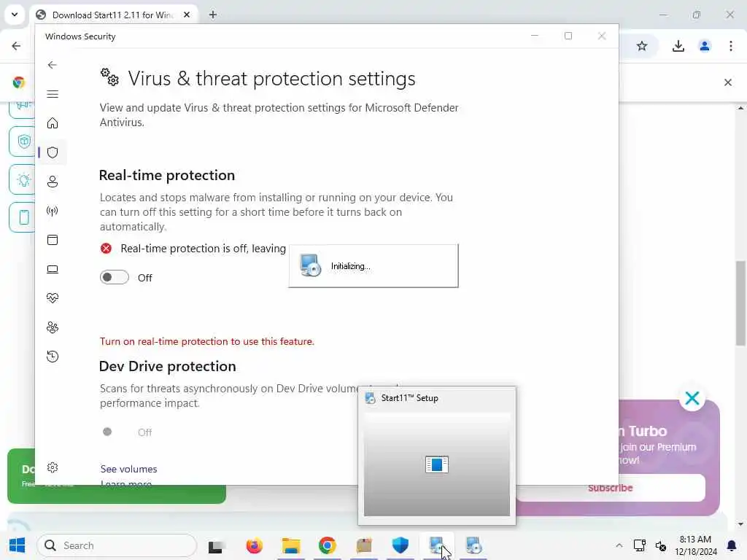Image resolution: width=747 pixels, height=560 pixels.
Task: Open Chrome tab search dropdown
Action: pos(15,15)
